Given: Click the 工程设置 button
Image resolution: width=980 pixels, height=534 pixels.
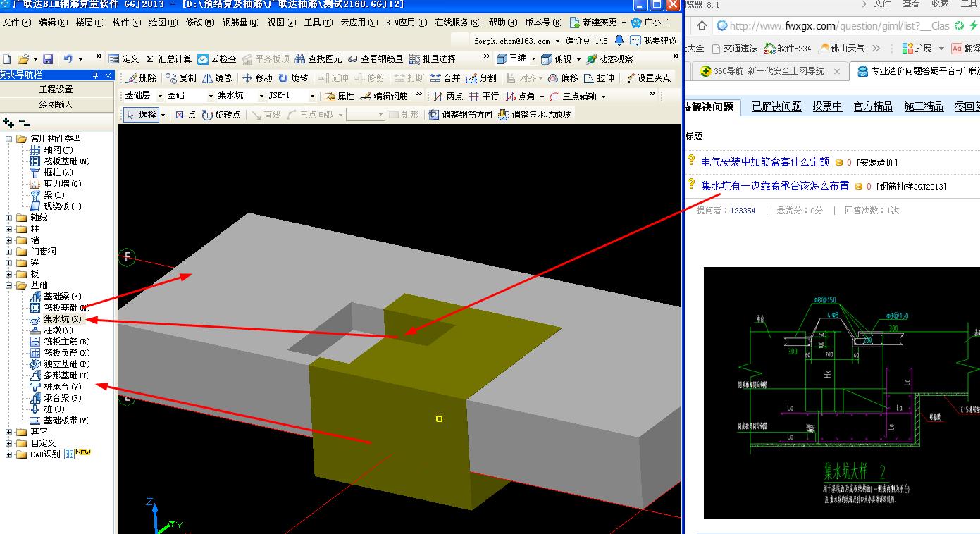Looking at the screenshot, I should 56,89.
